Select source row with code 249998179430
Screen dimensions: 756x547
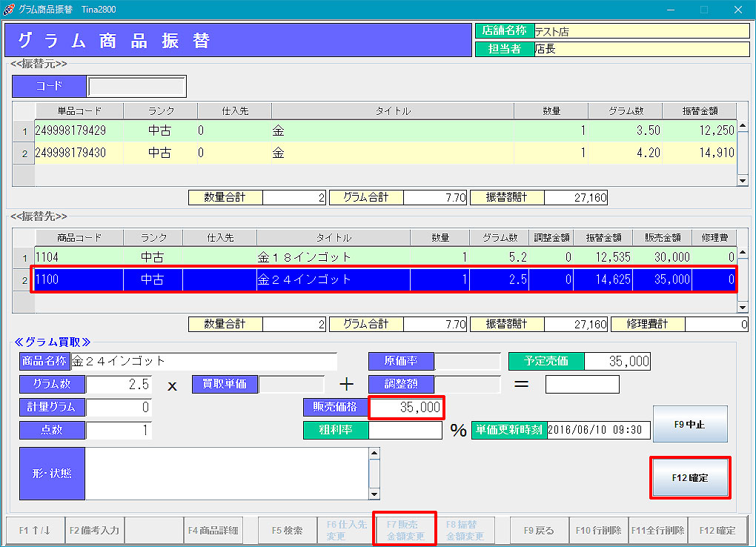(79, 153)
